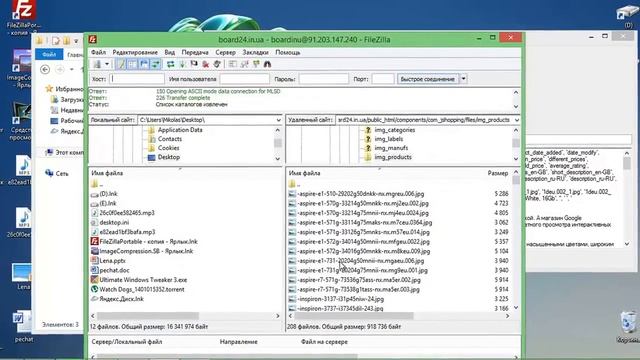The width and height of the screenshot is (640, 360).
Task: Click the Быстрое соединение button
Action: click(428, 79)
